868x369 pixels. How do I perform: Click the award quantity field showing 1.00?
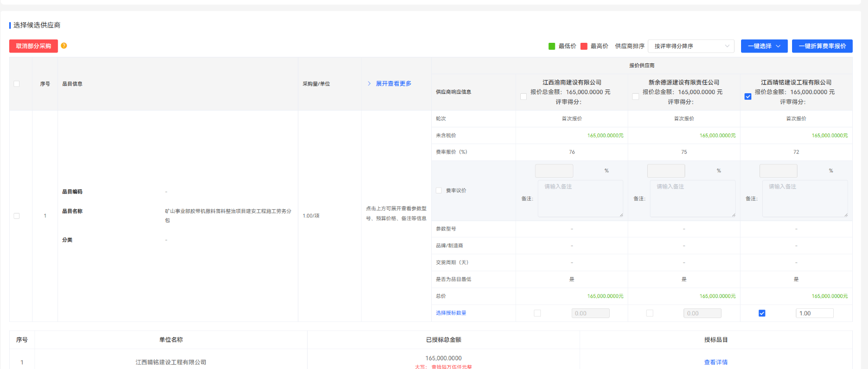814,314
